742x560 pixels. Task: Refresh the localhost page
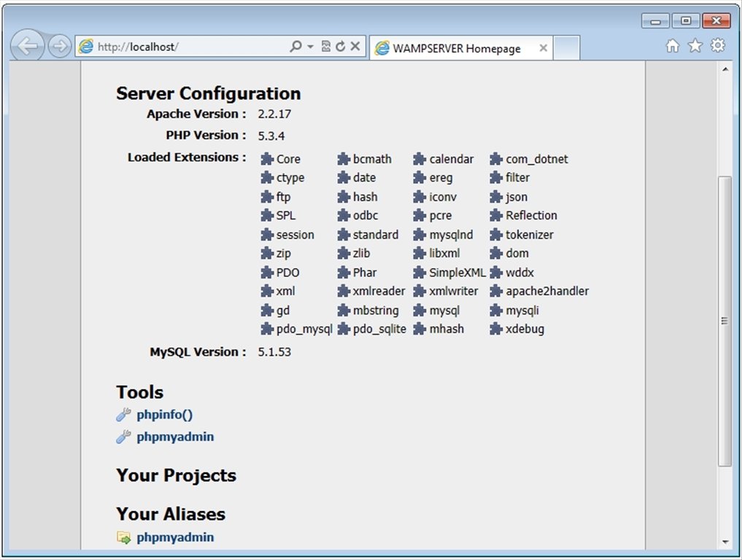pyautogui.click(x=340, y=46)
